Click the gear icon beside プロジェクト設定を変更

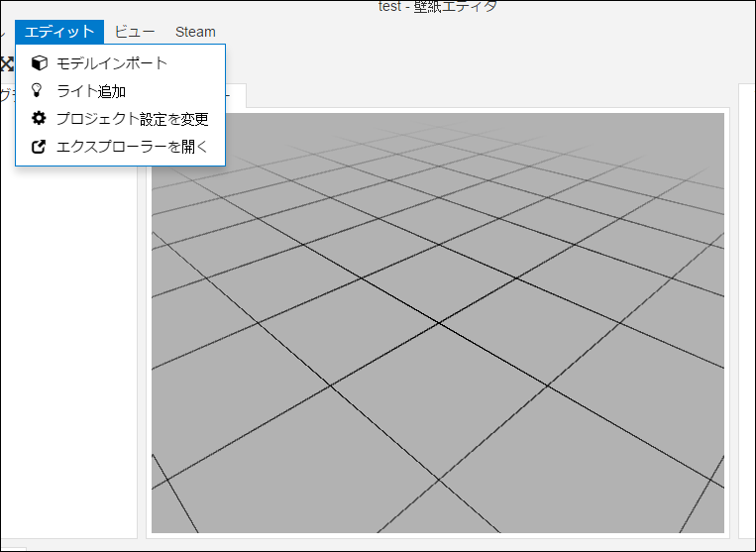click(39, 118)
